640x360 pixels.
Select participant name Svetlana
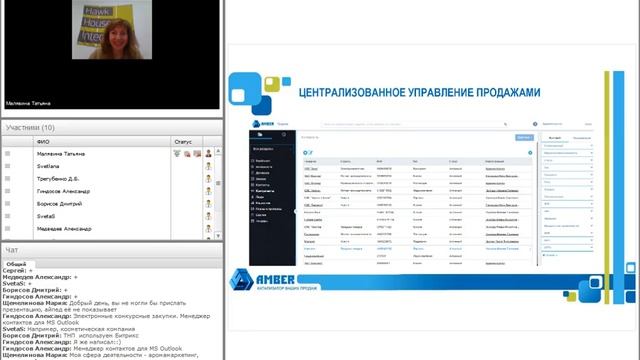tap(48, 166)
